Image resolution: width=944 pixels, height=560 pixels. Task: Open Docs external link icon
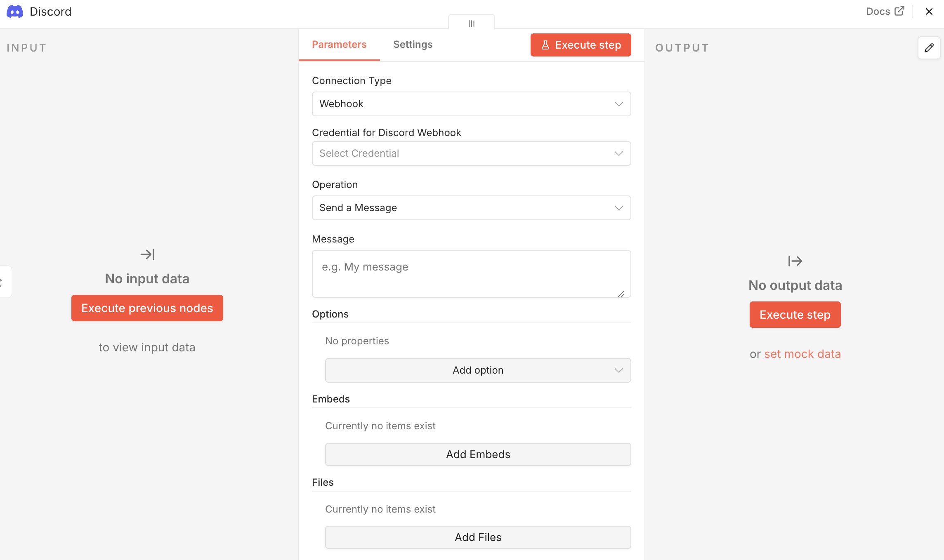pyautogui.click(x=899, y=11)
